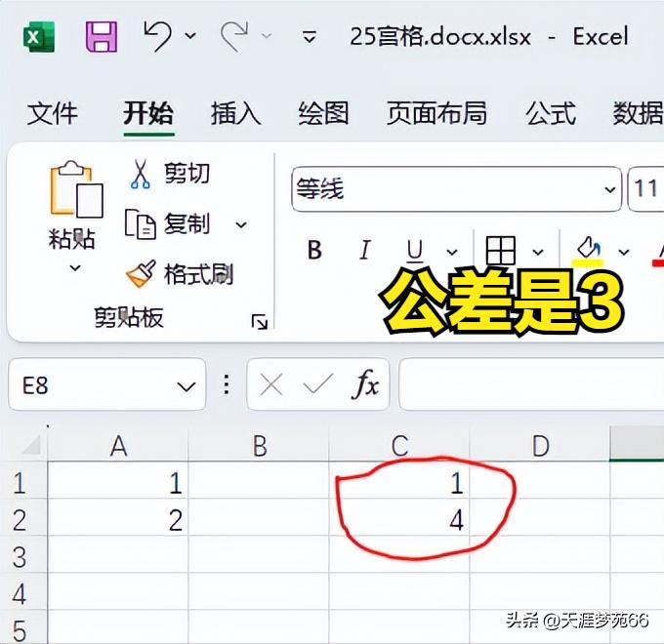Select column D header
The image size is (664, 644).
[540, 445]
